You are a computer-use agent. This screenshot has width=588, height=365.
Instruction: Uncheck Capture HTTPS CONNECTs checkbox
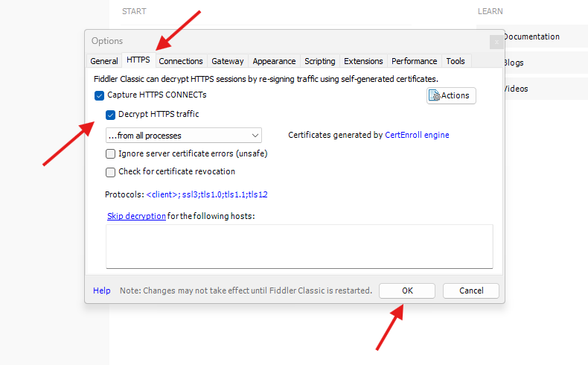100,95
